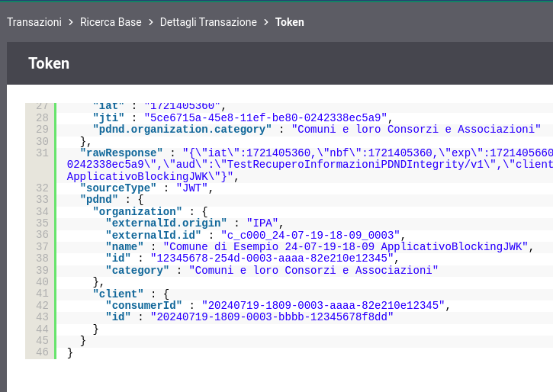Click the "pdnd.organization.category" key

pos(182,130)
